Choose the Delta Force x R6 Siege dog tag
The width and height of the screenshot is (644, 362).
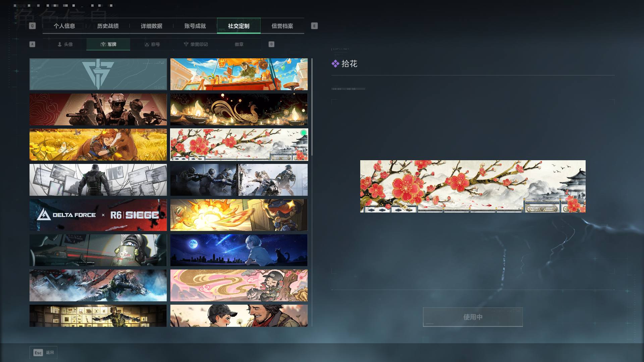point(98,215)
